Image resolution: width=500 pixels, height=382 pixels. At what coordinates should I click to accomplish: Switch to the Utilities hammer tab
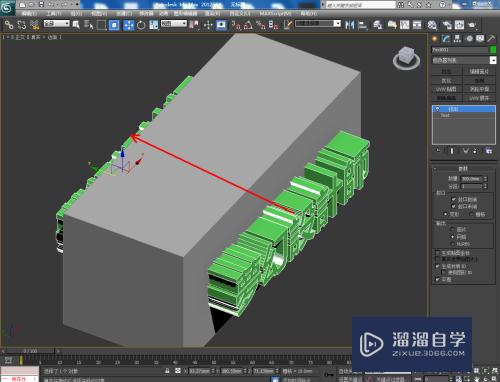pyautogui.click(x=491, y=39)
